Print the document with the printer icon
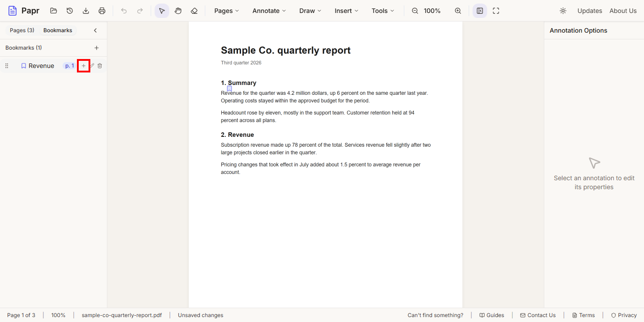The image size is (644, 322). coord(102,11)
